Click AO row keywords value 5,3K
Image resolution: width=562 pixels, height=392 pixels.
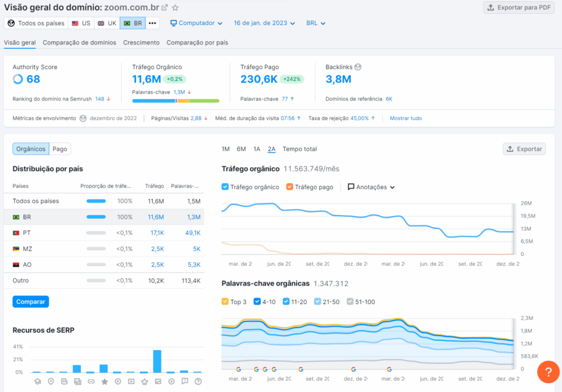tap(194, 265)
